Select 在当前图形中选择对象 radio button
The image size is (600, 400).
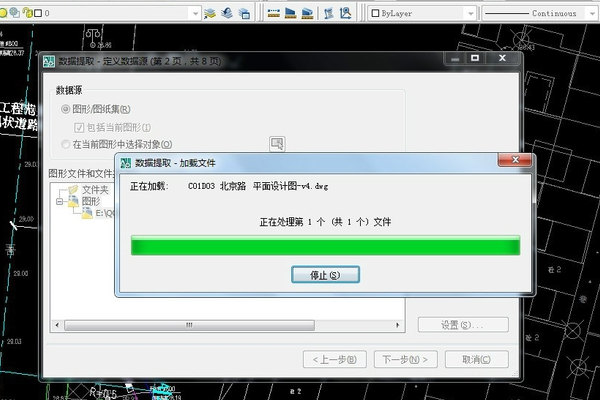pyautogui.click(x=65, y=144)
